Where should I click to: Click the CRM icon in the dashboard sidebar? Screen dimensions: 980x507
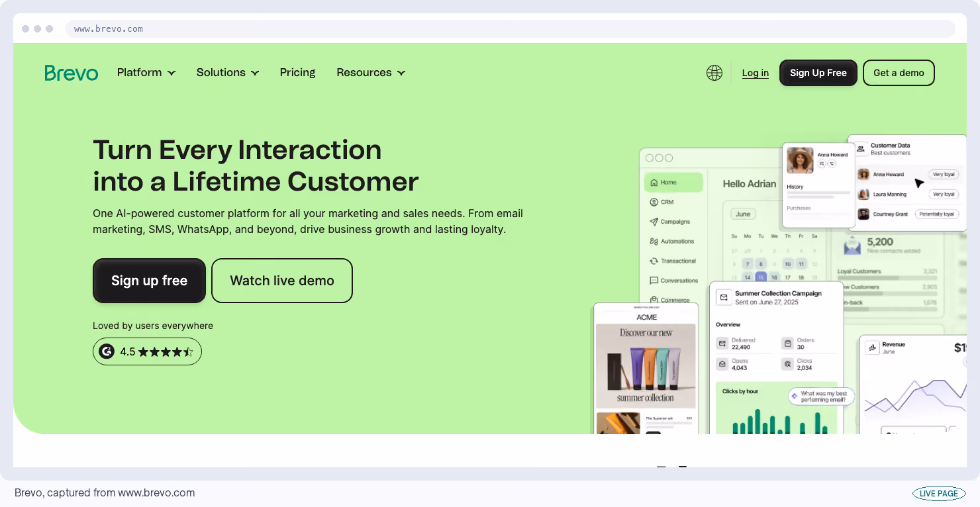654,202
